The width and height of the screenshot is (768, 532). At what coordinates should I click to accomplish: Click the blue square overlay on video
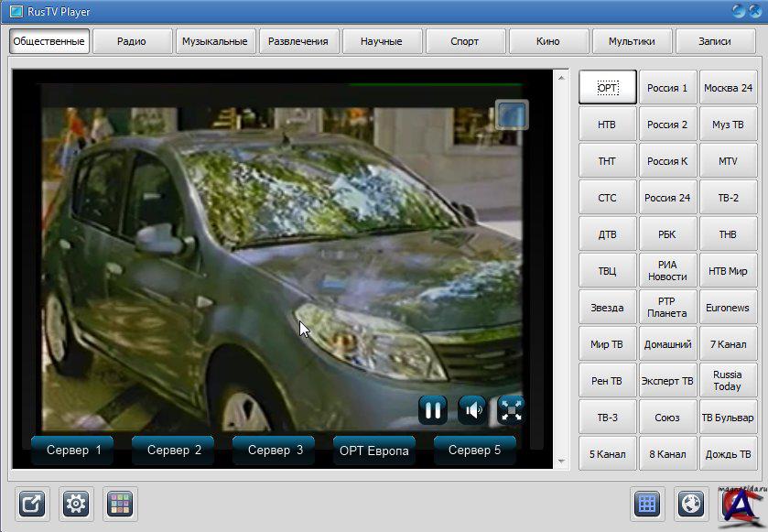(512, 114)
